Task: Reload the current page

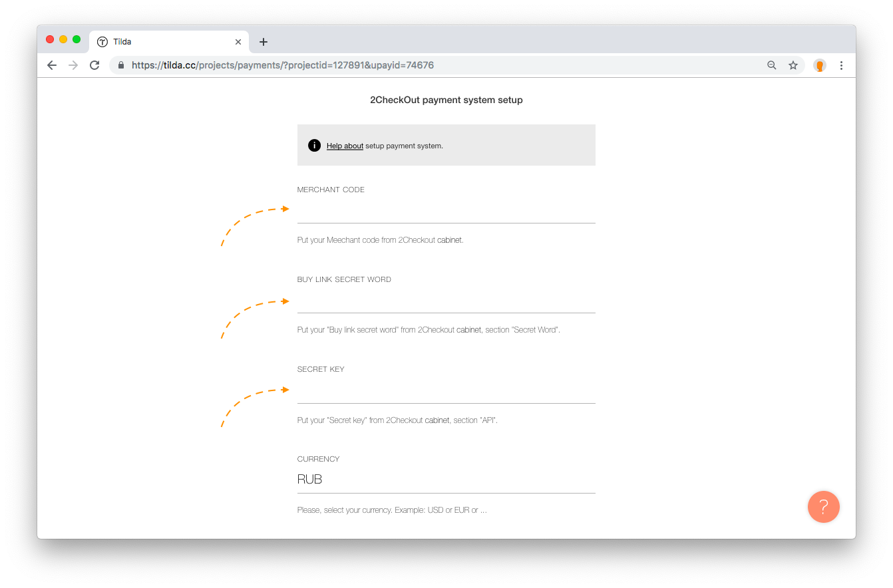Action: pos(94,65)
